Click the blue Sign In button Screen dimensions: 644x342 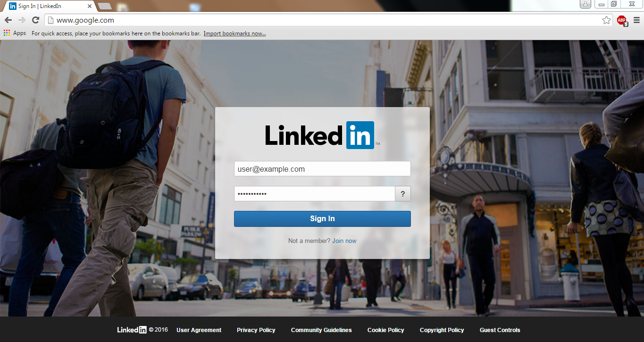click(x=322, y=218)
